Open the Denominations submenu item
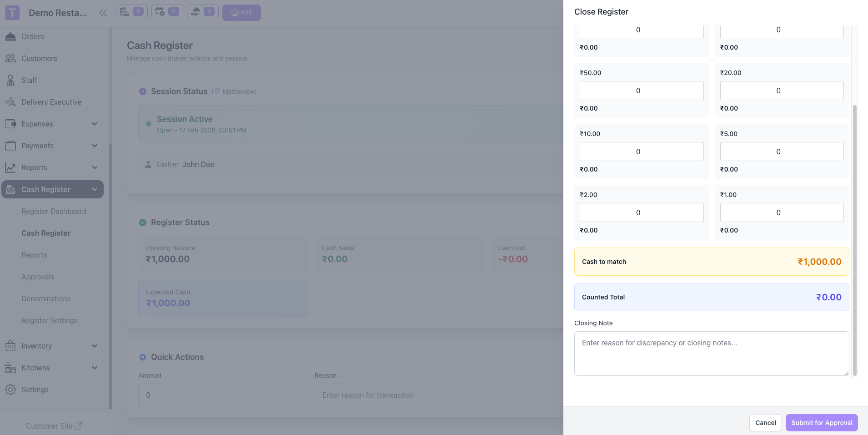Image resolution: width=868 pixels, height=435 pixels. point(46,298)
